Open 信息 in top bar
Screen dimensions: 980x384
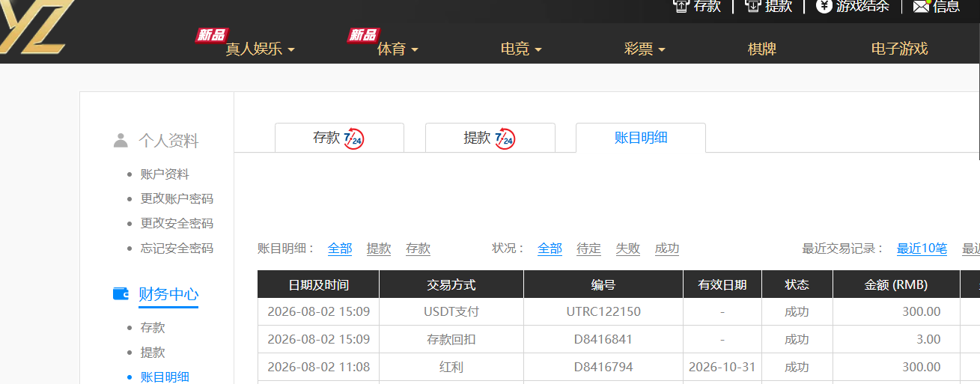pyautogui.click(x=946, y=6)
